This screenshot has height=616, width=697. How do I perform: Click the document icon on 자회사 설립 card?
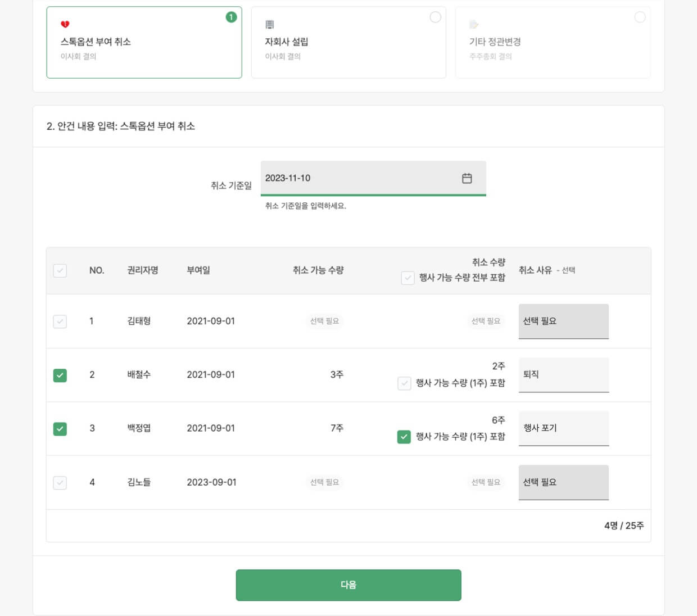click(270, 24)
